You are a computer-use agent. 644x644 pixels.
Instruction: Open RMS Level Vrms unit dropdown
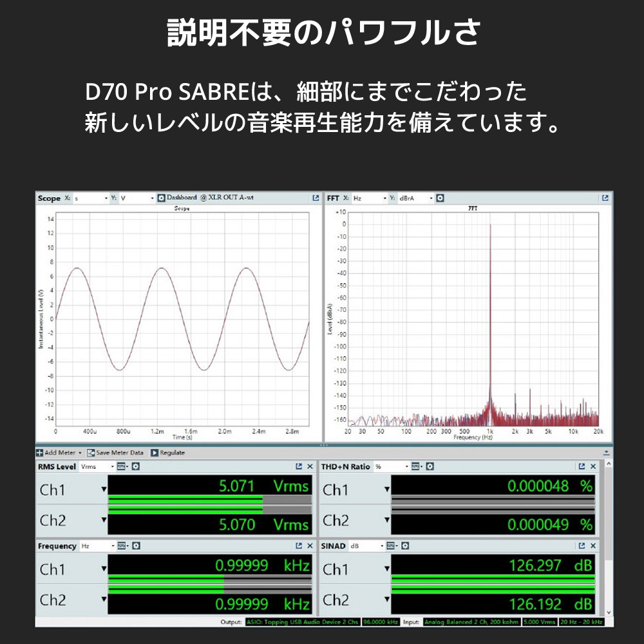pos(97,466)
